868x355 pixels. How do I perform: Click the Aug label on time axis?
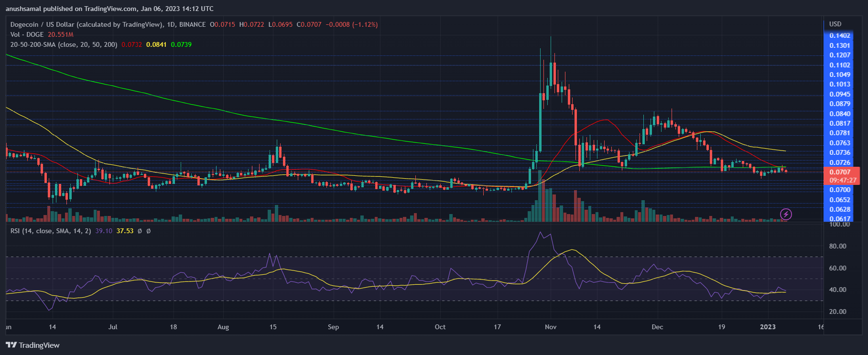coord(223,327)
